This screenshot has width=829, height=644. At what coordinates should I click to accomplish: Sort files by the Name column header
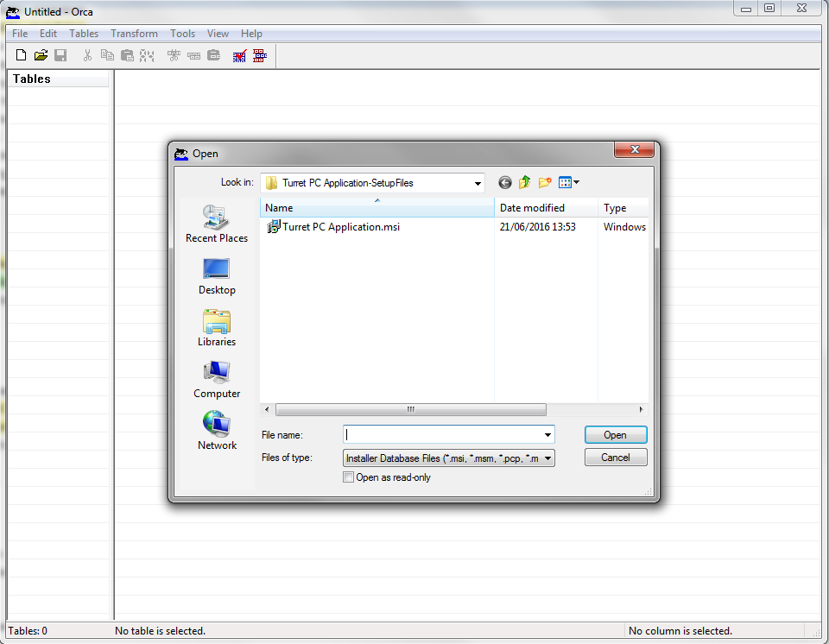point(377,208)
